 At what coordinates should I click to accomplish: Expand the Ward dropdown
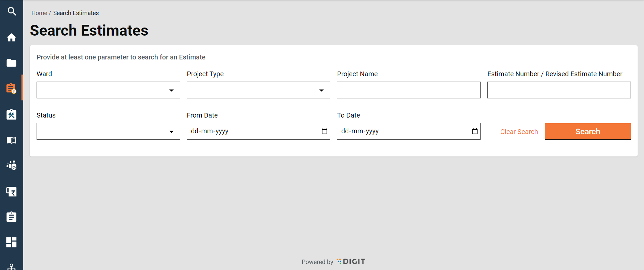[x=108, y=90]
